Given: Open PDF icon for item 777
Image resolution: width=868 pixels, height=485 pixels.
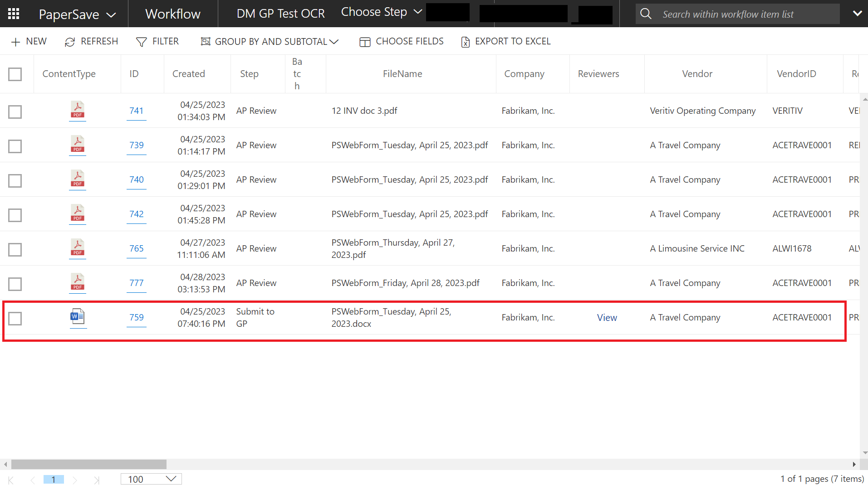Looking at the screenshot, I should pos(78,282).
